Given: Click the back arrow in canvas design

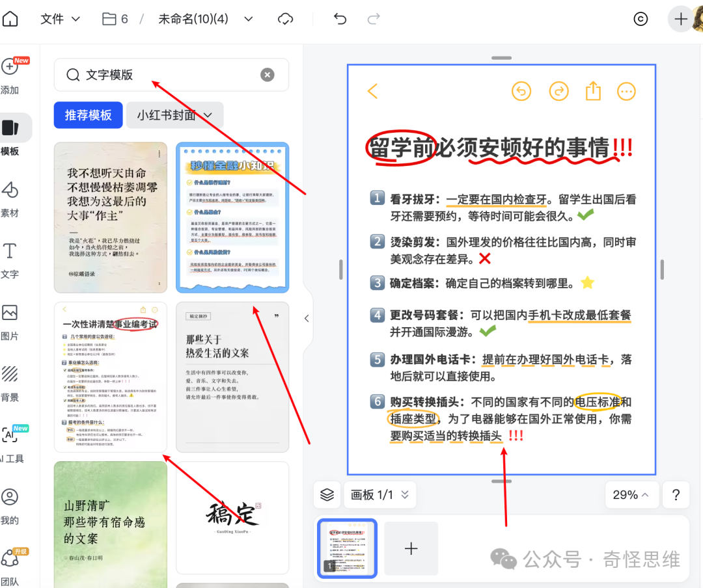Looking at the screenshot, I should pos(372,92).
